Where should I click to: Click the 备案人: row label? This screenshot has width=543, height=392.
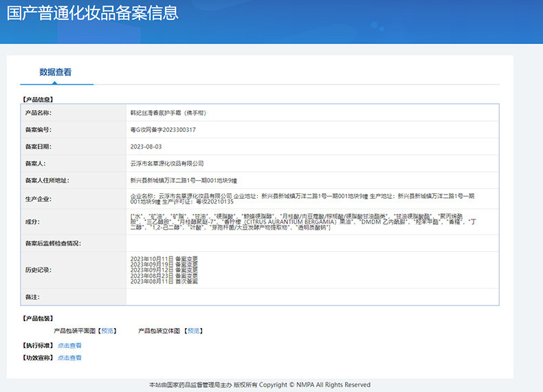click(35, 164)
